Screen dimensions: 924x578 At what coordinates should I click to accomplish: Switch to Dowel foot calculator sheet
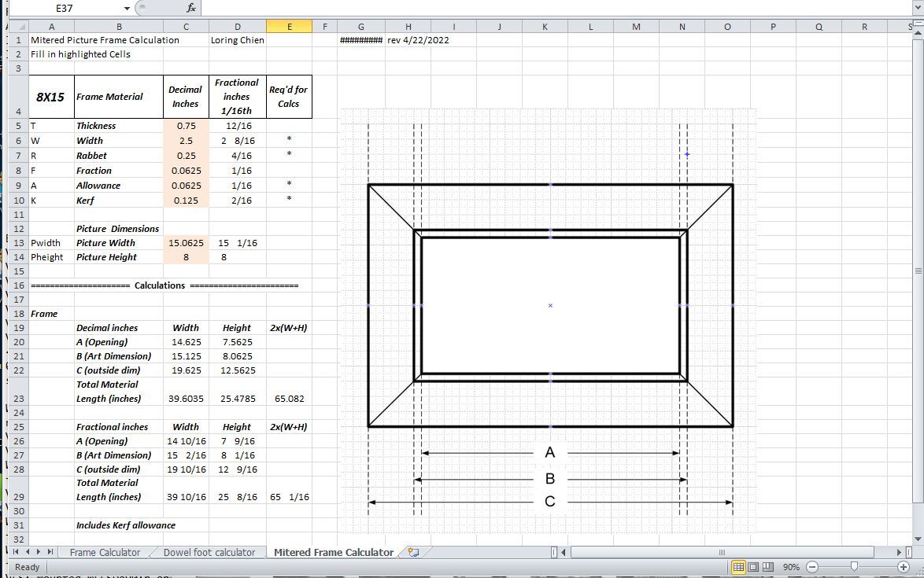209,553
